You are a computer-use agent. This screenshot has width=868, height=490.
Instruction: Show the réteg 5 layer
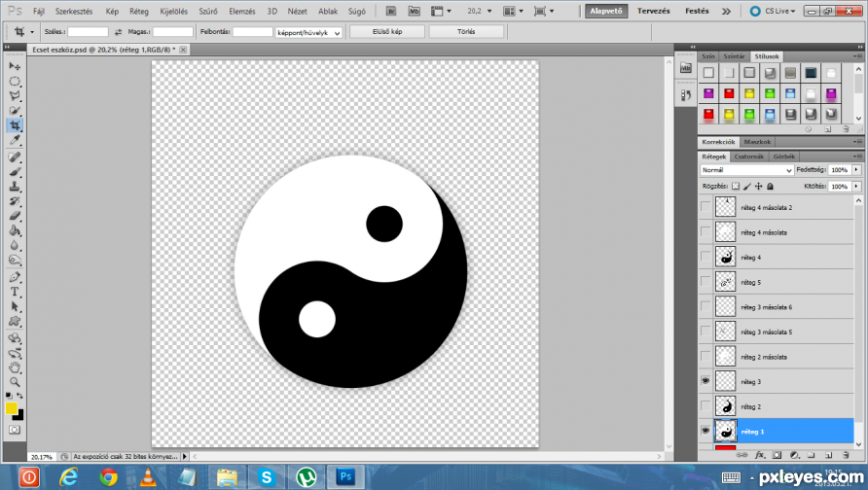click(x=705, y=282)
